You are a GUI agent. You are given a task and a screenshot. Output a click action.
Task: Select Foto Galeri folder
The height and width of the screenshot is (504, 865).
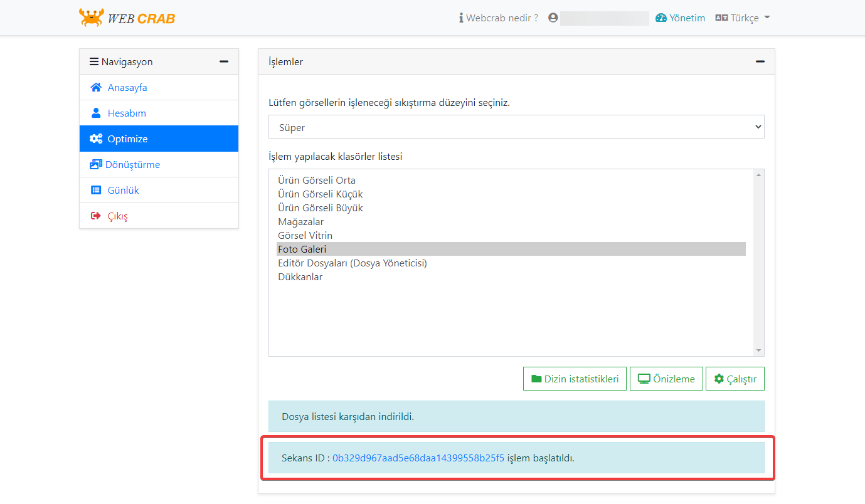coord(511,249)
